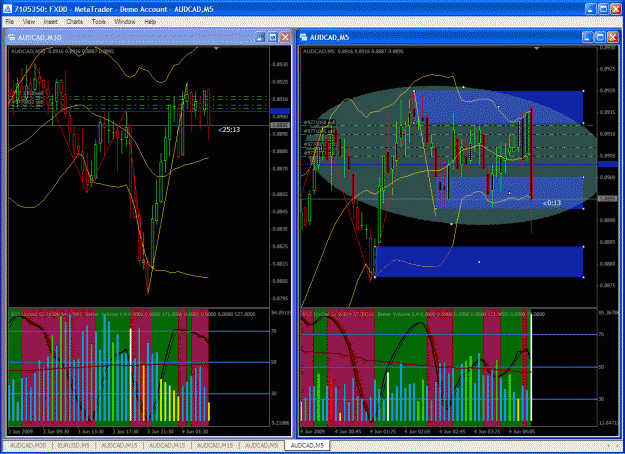Click the MetaTrader app icon in title bar
The image size is (625, 454).
7,9
